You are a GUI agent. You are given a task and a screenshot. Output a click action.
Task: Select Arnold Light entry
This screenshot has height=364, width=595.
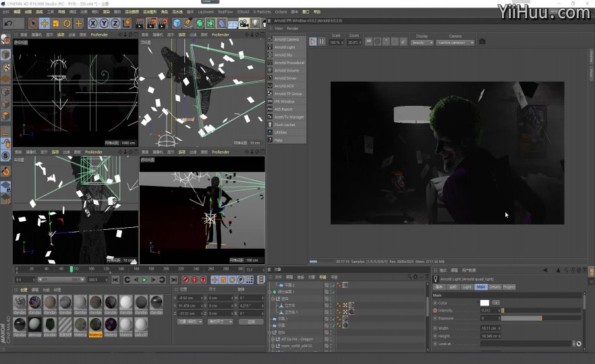coord(287,47)
